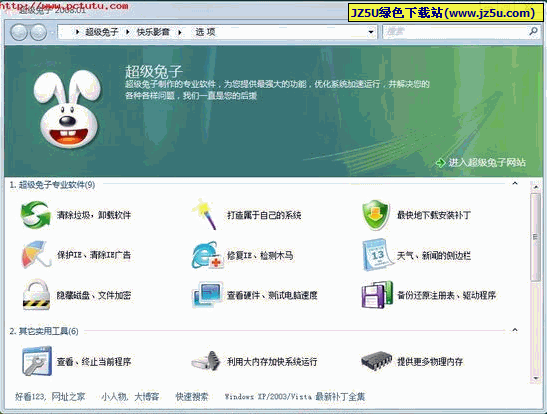Open the 小人物, 大博客 link
Image resolution: width=547 pixels, height=414 pixels.
130,397
